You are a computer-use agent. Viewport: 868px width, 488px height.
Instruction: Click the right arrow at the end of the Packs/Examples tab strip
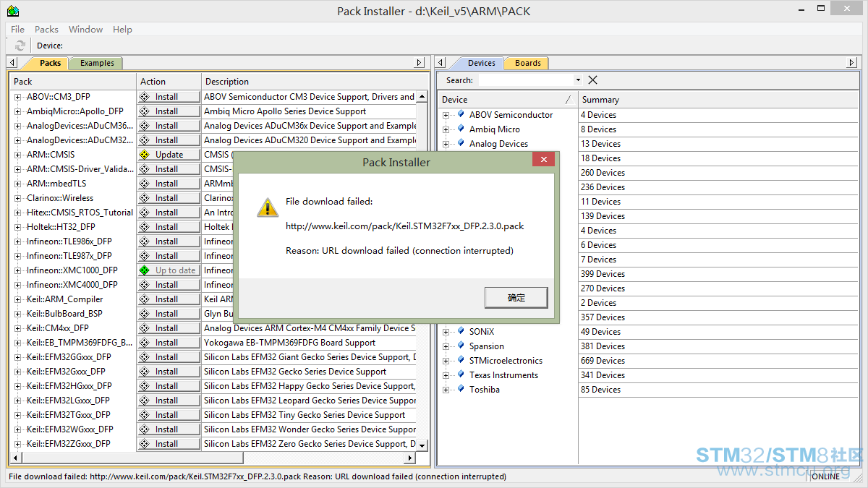[x=420, y=63]
